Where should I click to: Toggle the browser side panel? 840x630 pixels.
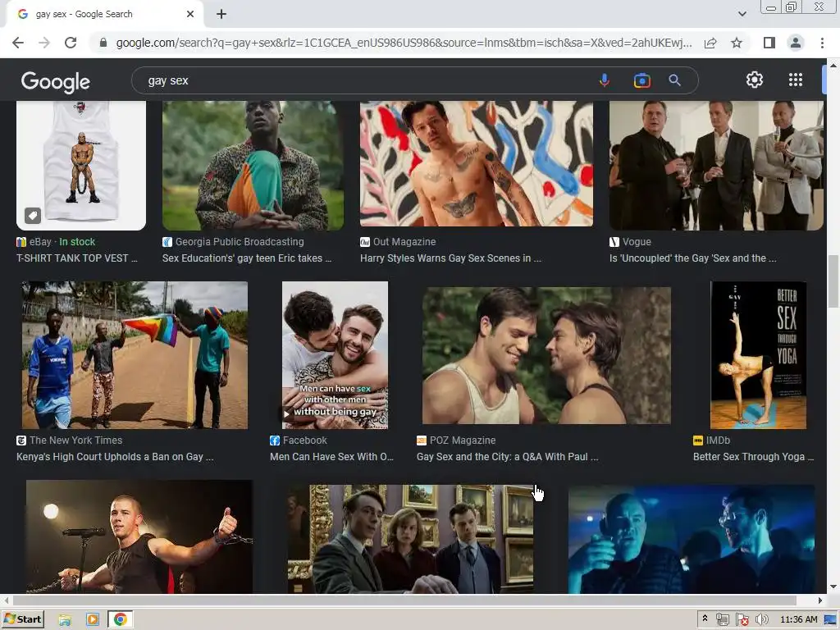[x=769, y=43]
